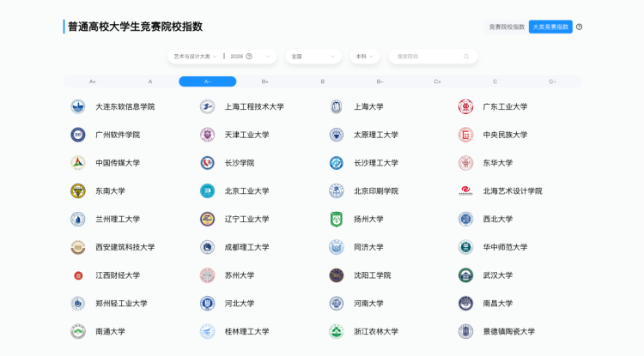The width and height of the screenshot is (644, 356).
Task: Click the 武汉大学 green emblem icon
Action: point(465,275)
